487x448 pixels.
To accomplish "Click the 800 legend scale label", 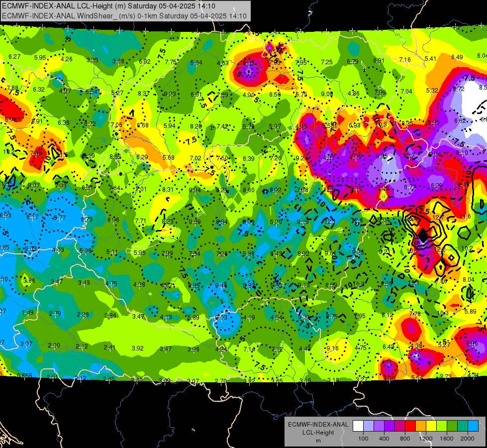I will [405, 439].
